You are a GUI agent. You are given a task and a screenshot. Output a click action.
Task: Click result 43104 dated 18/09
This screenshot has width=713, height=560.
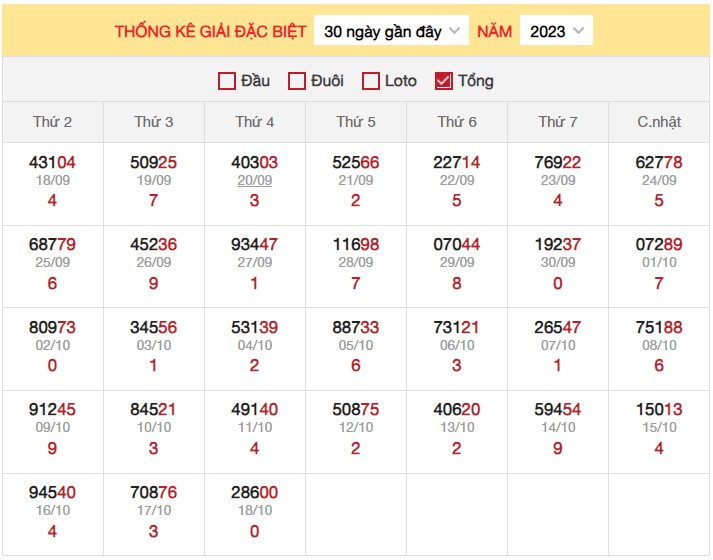[53, 162]
